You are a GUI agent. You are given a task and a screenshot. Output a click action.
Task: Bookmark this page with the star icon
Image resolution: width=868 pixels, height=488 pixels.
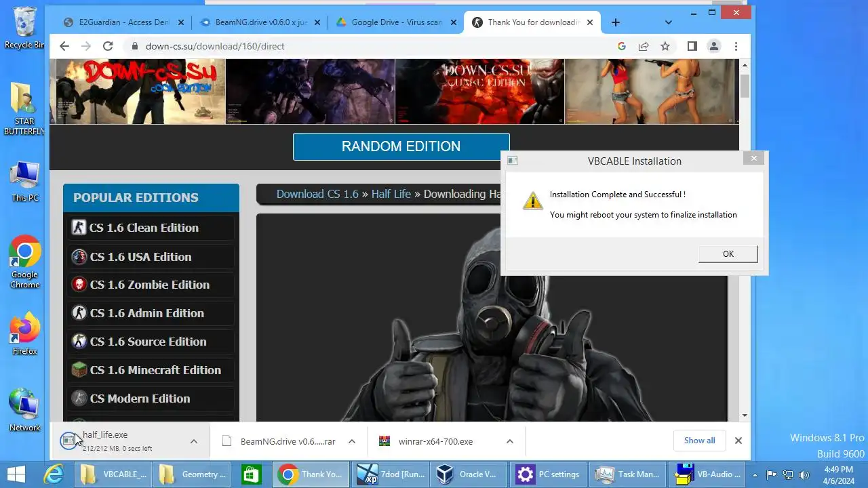(x=665, y=46)
